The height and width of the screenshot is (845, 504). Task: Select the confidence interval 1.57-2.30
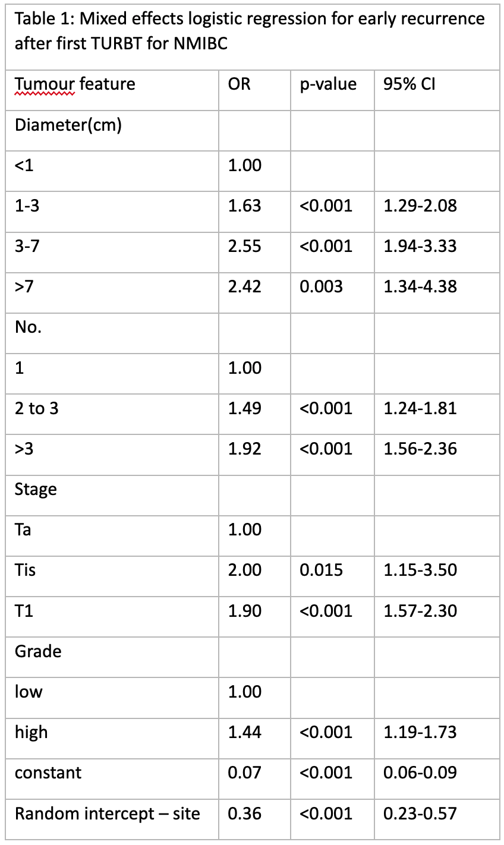420,610
